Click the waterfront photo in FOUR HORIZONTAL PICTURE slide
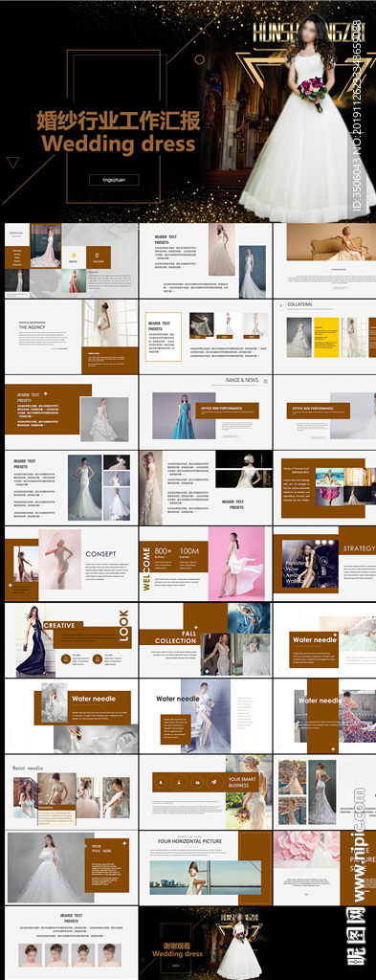This screenshot has height=980, width=376. pyautogui.click(x=206, y=877)
